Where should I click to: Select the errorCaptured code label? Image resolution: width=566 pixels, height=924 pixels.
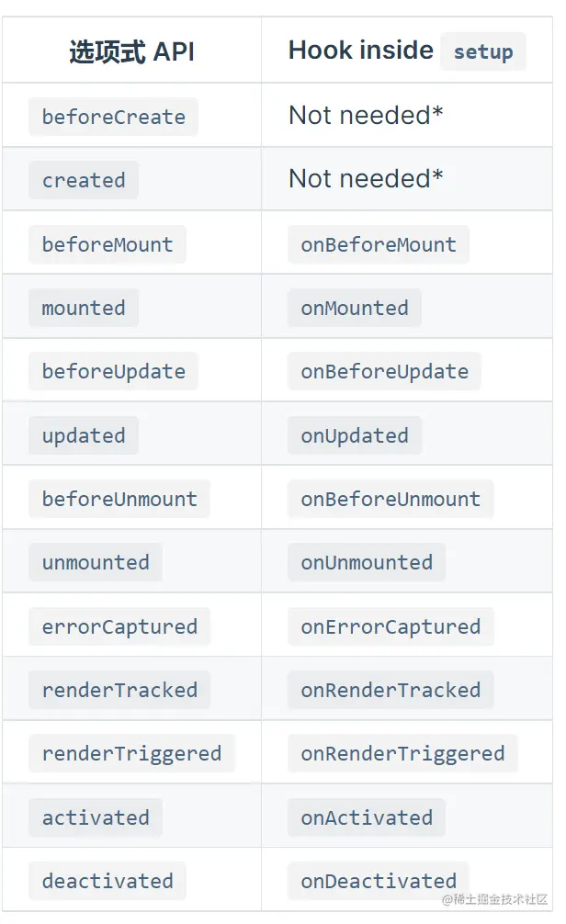pyautogui.click(x=119, y=627)
